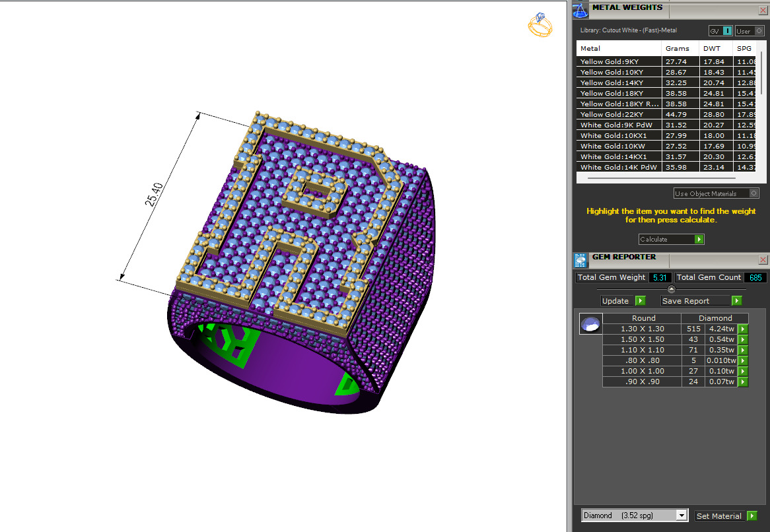Enable Use Object Materials option
The height and width of the screenshot is (532, 770).
tap(717, 193)
